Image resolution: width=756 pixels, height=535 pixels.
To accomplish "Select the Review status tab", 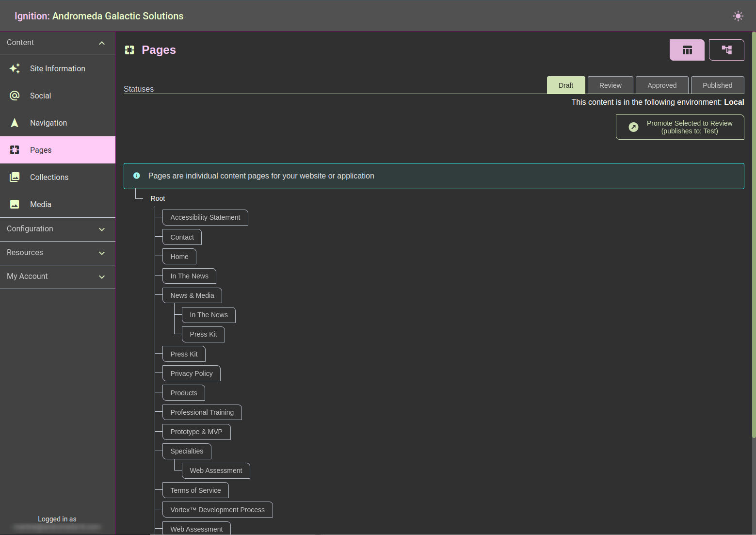I will [x=611, y=85].
